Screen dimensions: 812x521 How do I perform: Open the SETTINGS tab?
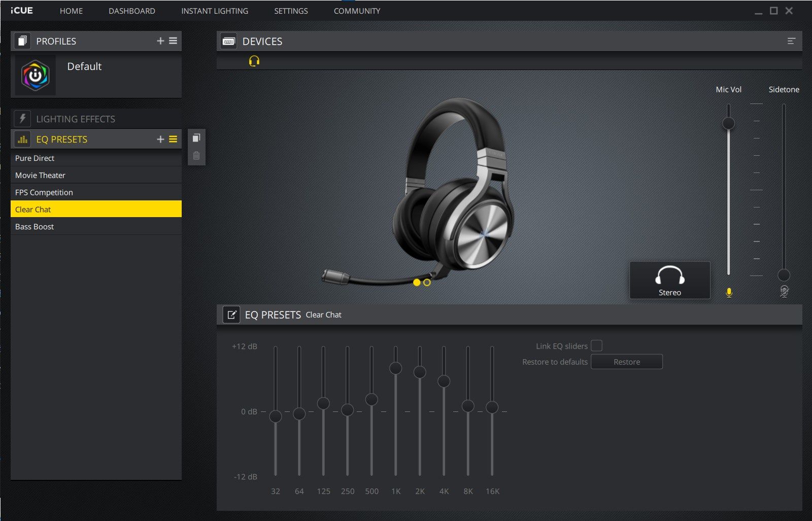291,11
